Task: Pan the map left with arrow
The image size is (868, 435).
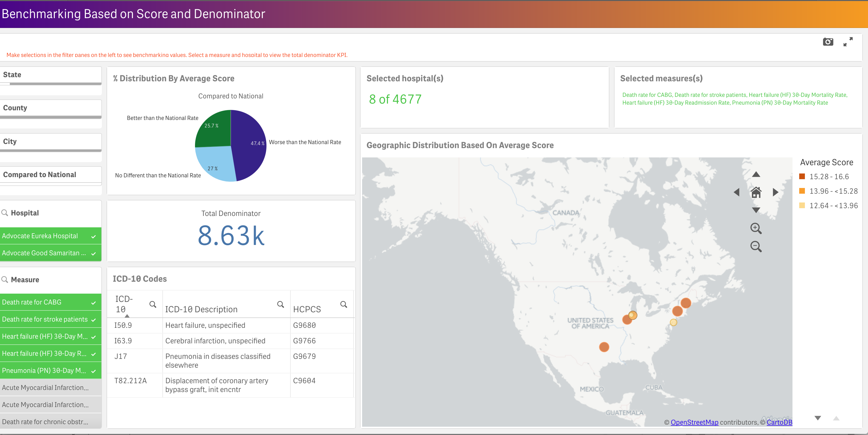Action: (x=737, y=192)
